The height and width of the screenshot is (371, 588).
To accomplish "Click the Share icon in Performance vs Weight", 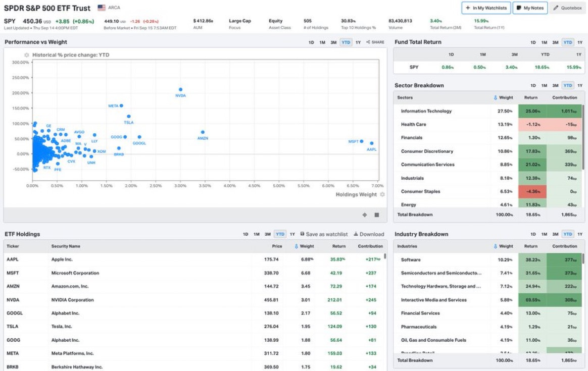I will click(368, 42).
